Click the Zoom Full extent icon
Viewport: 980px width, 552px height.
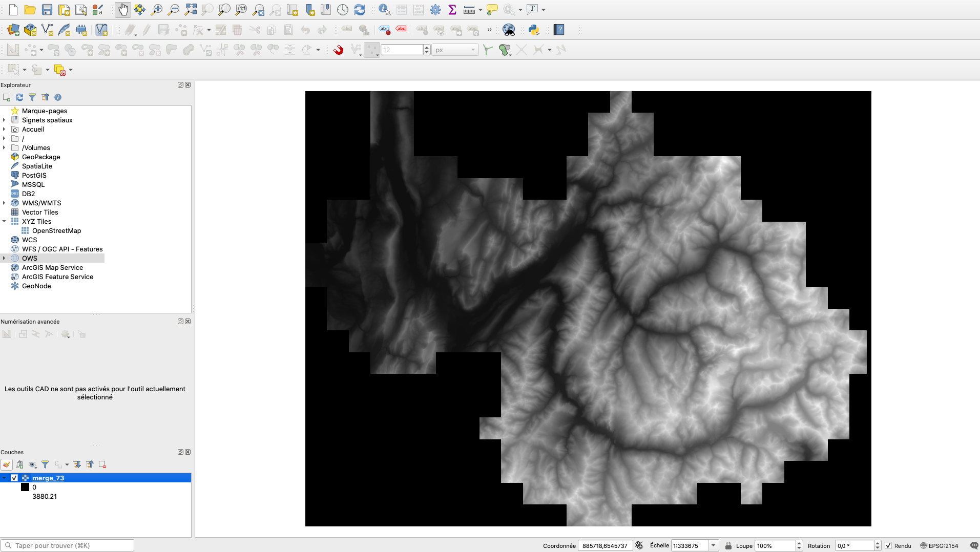pos(191,10)
